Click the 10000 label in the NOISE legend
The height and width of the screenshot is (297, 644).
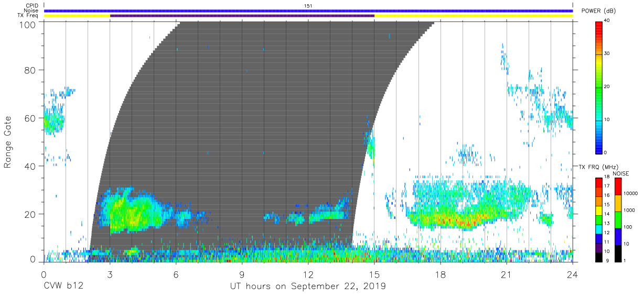(x=630, y=194)
